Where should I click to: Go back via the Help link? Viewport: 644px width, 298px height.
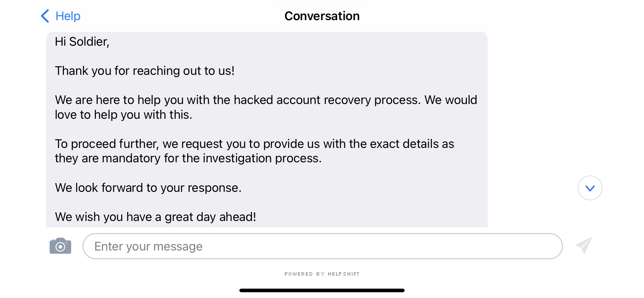click(68, 16)
